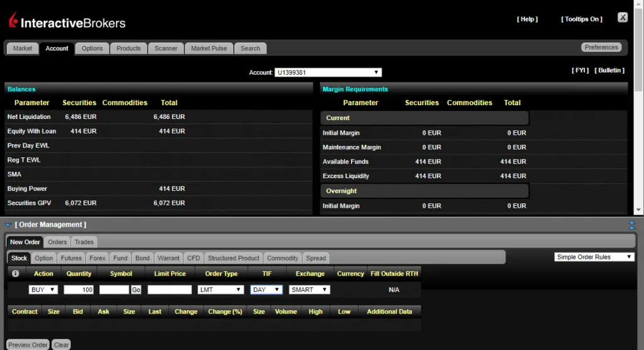The height and width of the screenshot is (350, 644).
Task: Open the Bulletin link
Action: 609,71
